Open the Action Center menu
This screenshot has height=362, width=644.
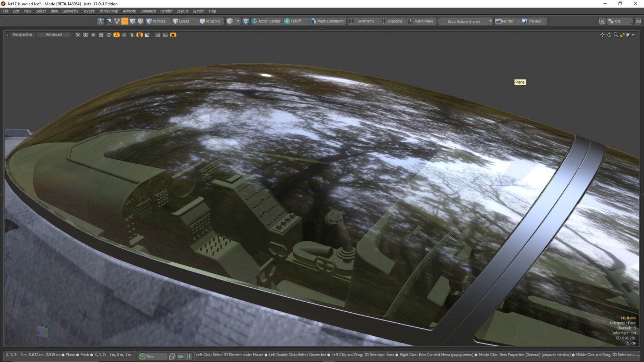[266, 21]
